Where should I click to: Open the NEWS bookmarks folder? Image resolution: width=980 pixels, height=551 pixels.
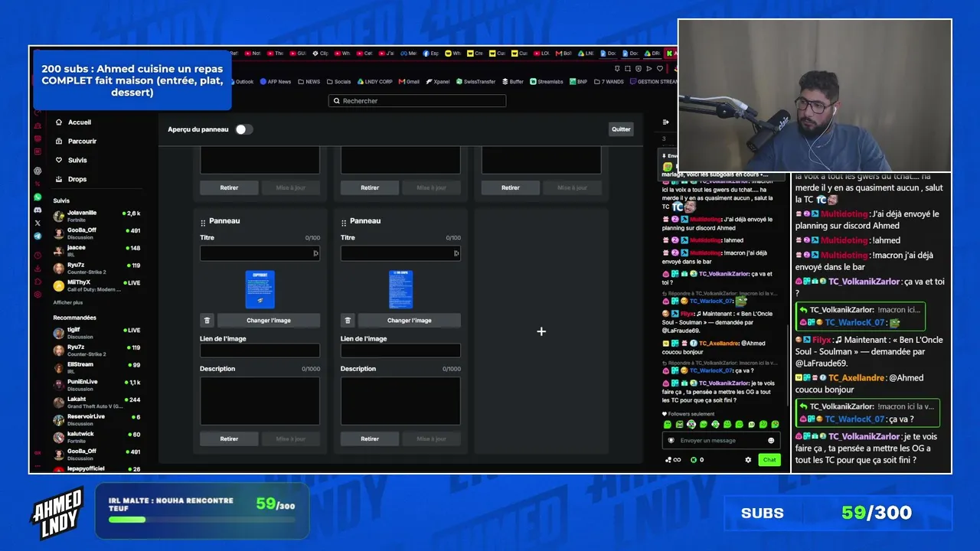point(309,82)
